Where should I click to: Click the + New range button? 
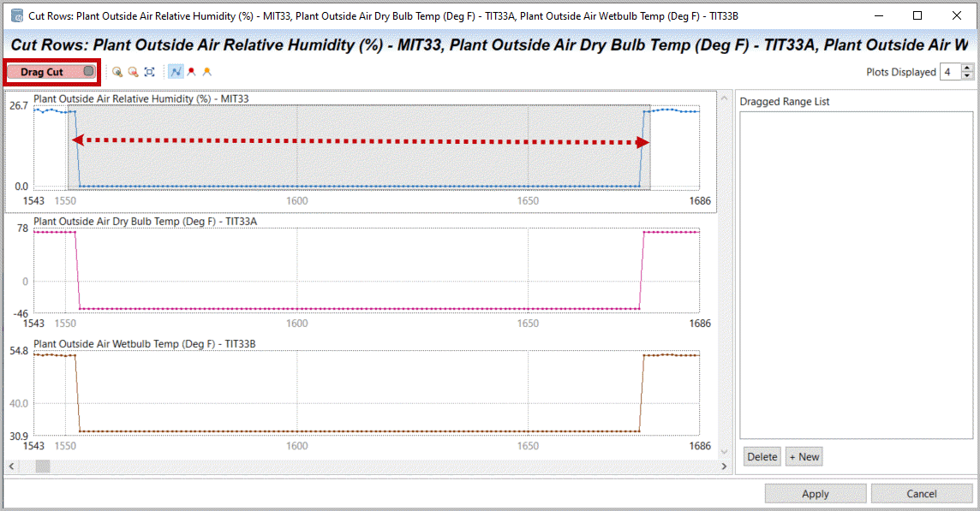pyautogui.click(x=804, y=457)
